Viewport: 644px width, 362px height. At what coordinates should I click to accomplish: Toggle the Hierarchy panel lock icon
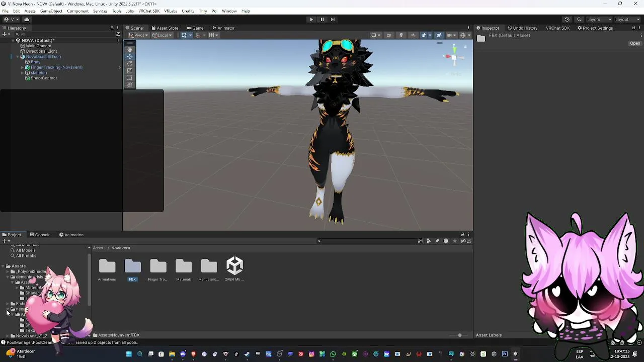pos(112,28)
